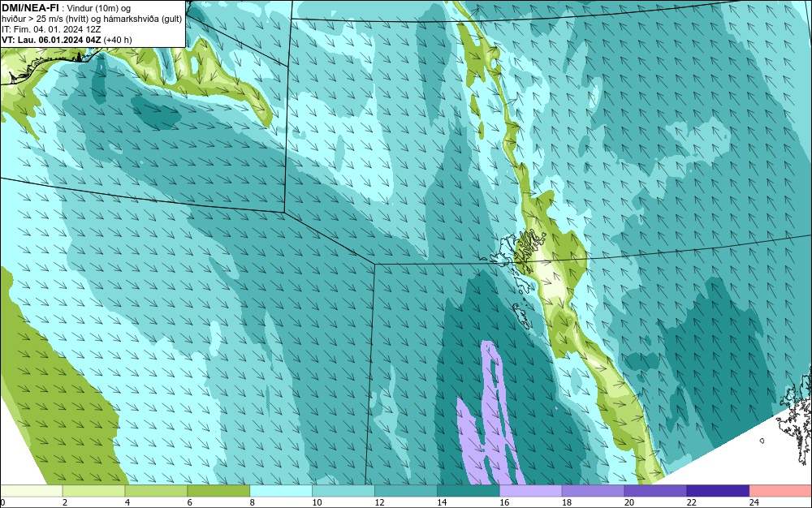Click the light teal 10–12 legend swatch
Viewport: 812px width, 508px height.
pos(343,491)
